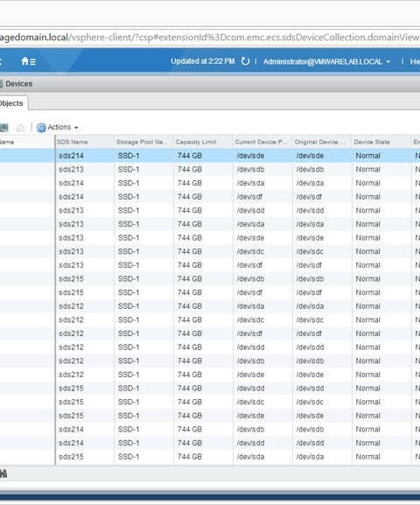
Task: Click original device /dev/sdb in sds215 row
Action: (310, 279)
